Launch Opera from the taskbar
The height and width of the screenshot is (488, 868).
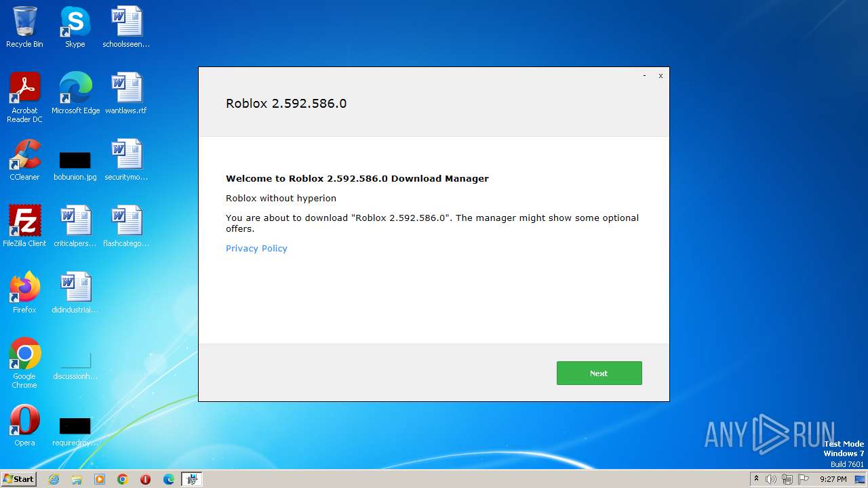[146, 479]
